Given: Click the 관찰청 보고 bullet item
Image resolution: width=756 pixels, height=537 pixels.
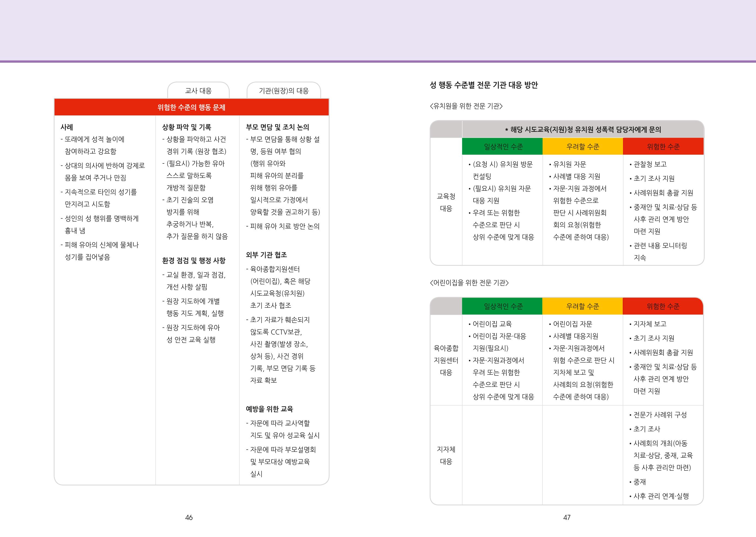Looking at the screenshot, I should click(648, 164).
